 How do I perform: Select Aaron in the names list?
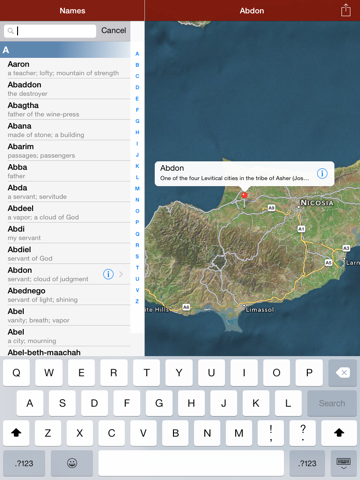pos(65,68)
